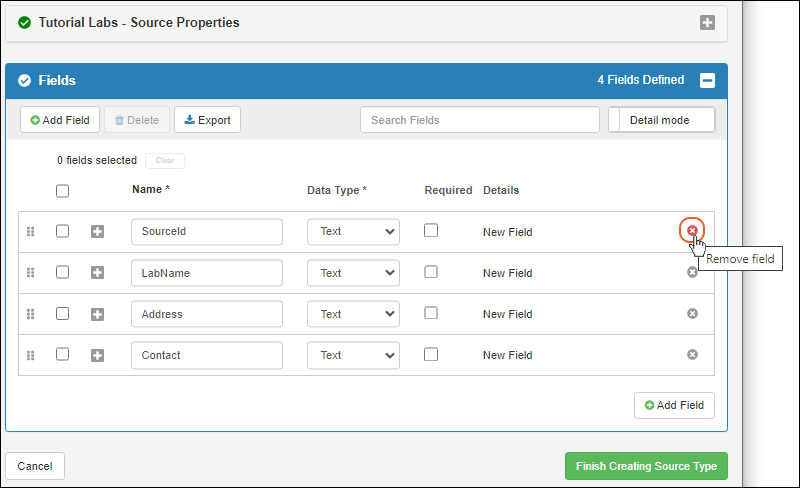Image resolution: width=800 pixels, height=488 pixels.
Task: Remove the LabName field
Action: [x=692, y=272]
